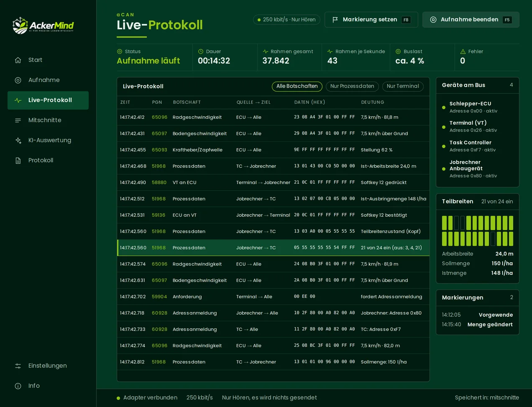Jump to the Vorgewende marker at 14:12:05

pos(477,315)
